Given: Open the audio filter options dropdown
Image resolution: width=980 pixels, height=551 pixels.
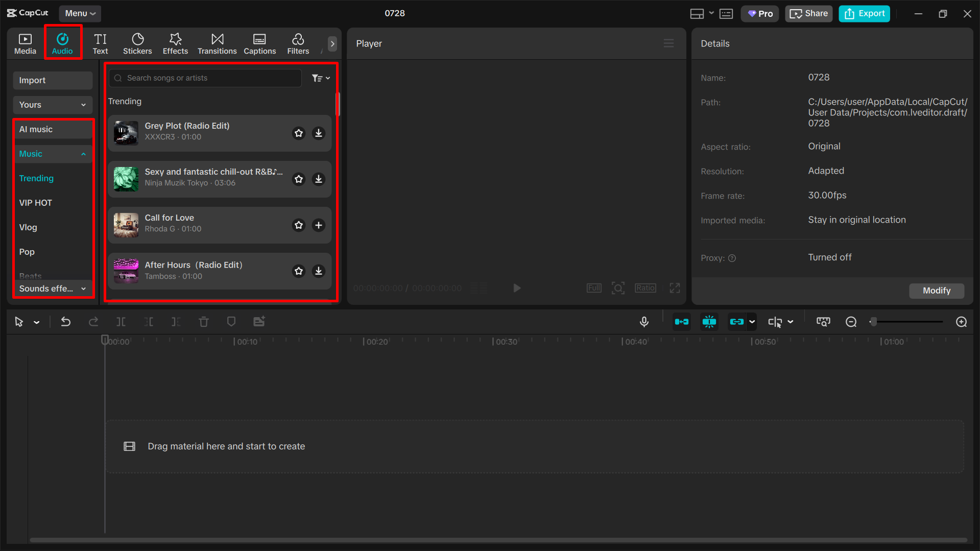Looking at the screenshot, I should (321, 78).
